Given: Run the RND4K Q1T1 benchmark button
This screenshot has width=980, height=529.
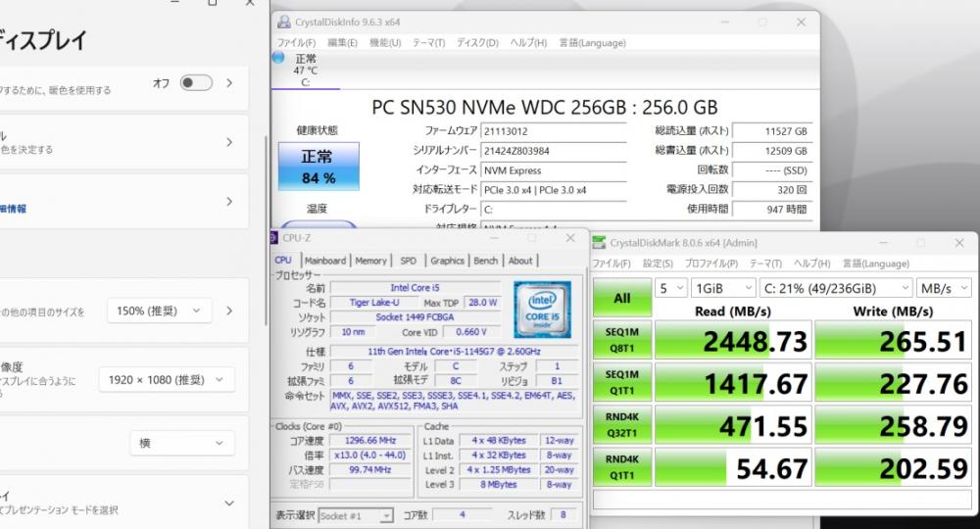Looking at the screenshot, I should point(622,467).
